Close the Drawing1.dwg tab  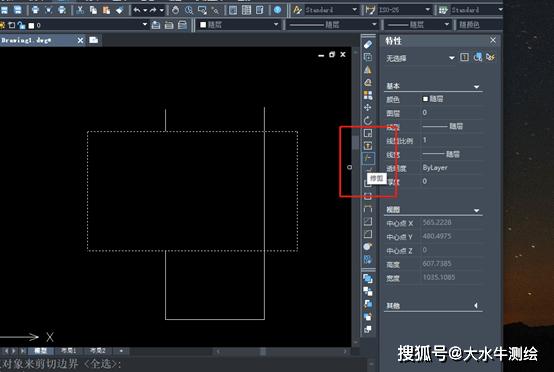pos(80,41)
